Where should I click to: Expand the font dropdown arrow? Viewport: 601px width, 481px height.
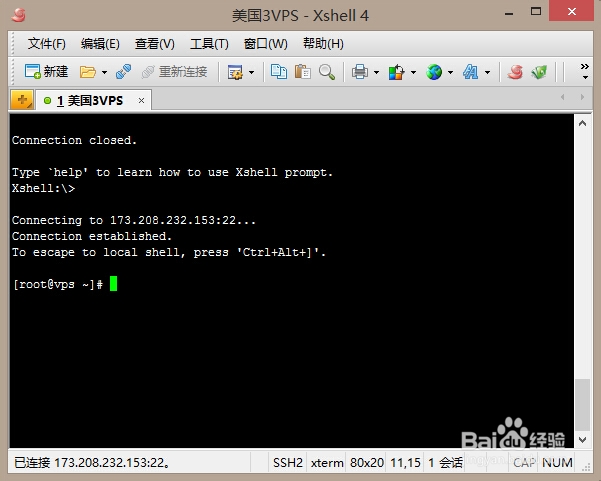pyautogui.click(x=487, y=72)
